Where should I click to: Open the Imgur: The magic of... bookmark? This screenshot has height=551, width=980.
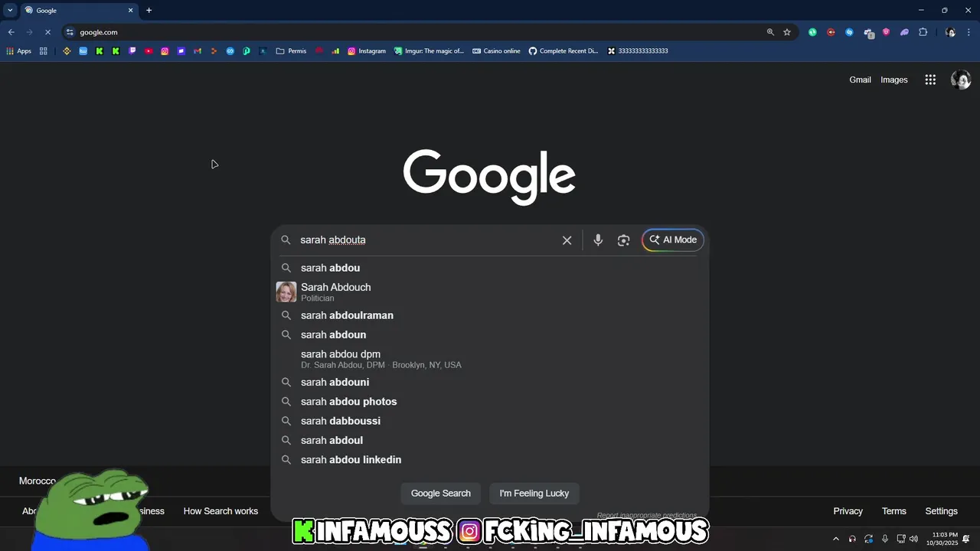coord(429,51)
